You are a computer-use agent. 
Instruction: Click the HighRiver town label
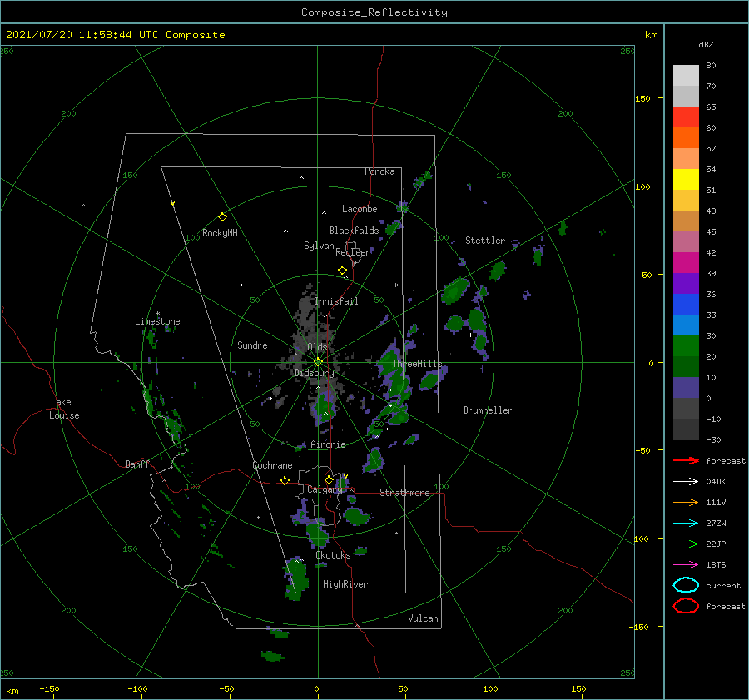point(345,584)
